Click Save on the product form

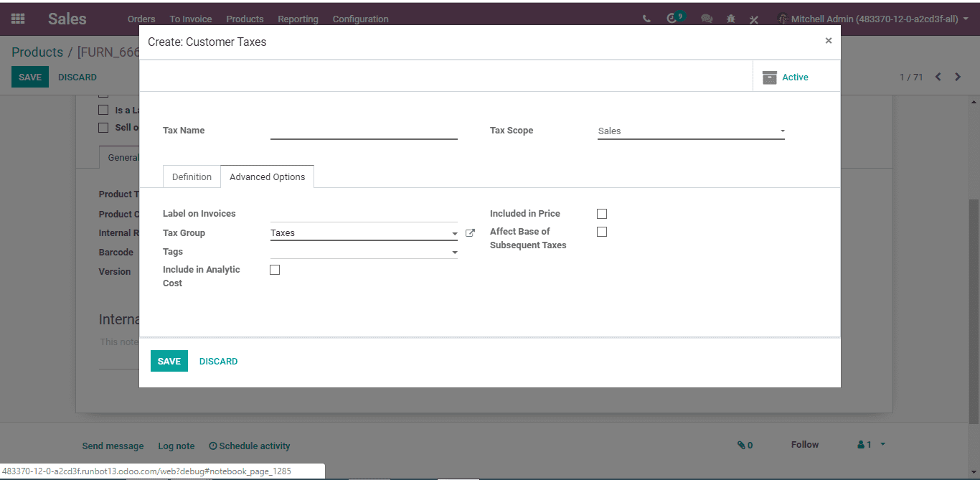coord(30,77)
